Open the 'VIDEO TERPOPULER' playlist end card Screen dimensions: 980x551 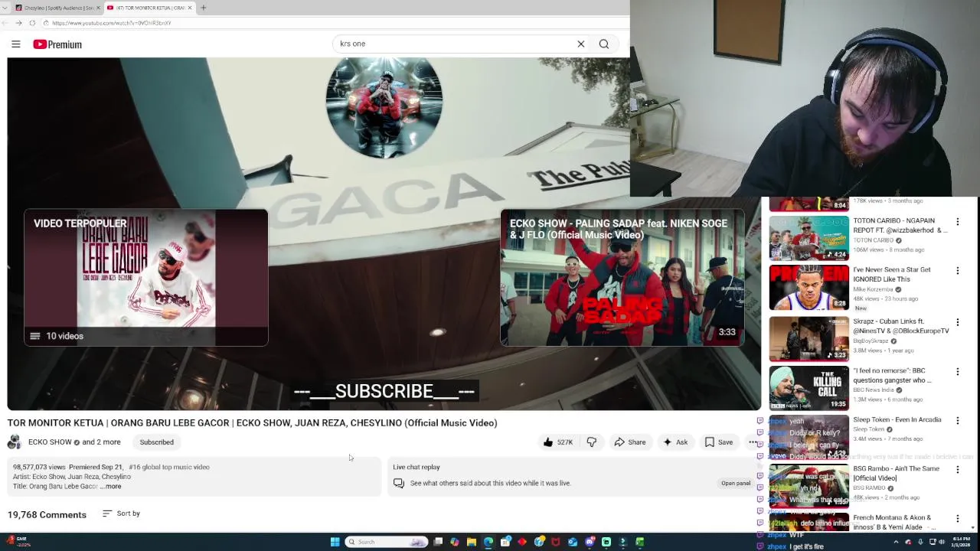[x=146, y=278]
